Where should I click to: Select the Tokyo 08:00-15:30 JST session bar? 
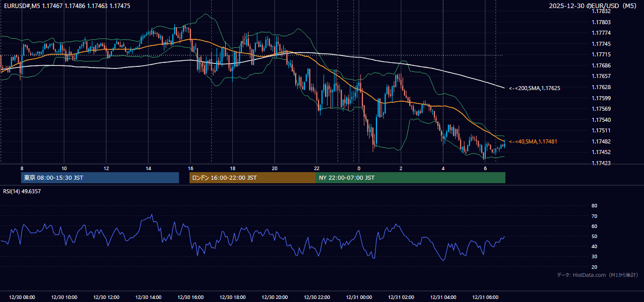point(100,178)
